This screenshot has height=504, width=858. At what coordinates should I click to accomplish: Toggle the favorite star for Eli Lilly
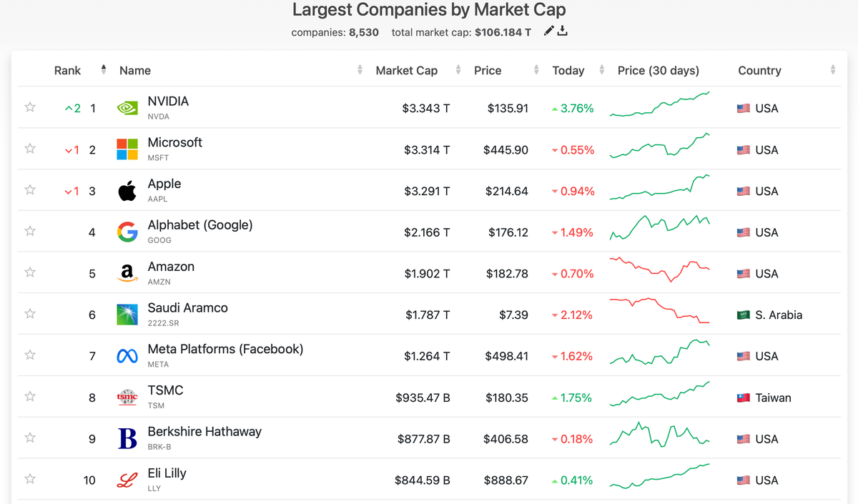pos(29,479)
